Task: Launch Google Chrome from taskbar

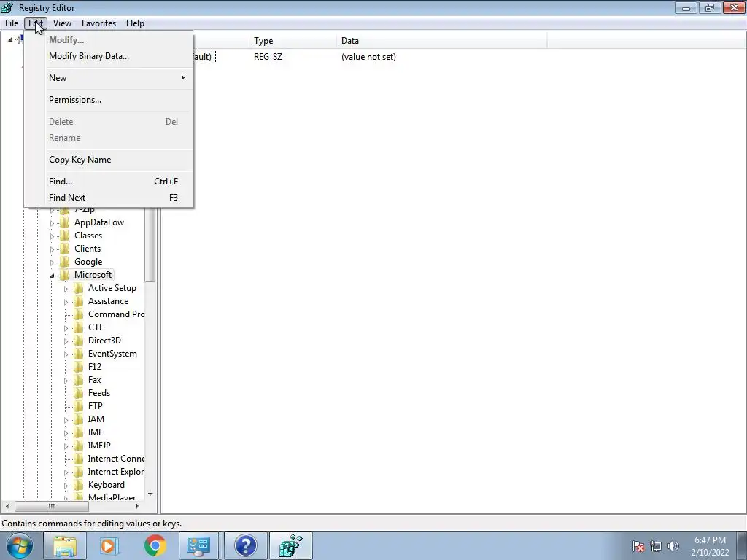Action: click(155, 545)
